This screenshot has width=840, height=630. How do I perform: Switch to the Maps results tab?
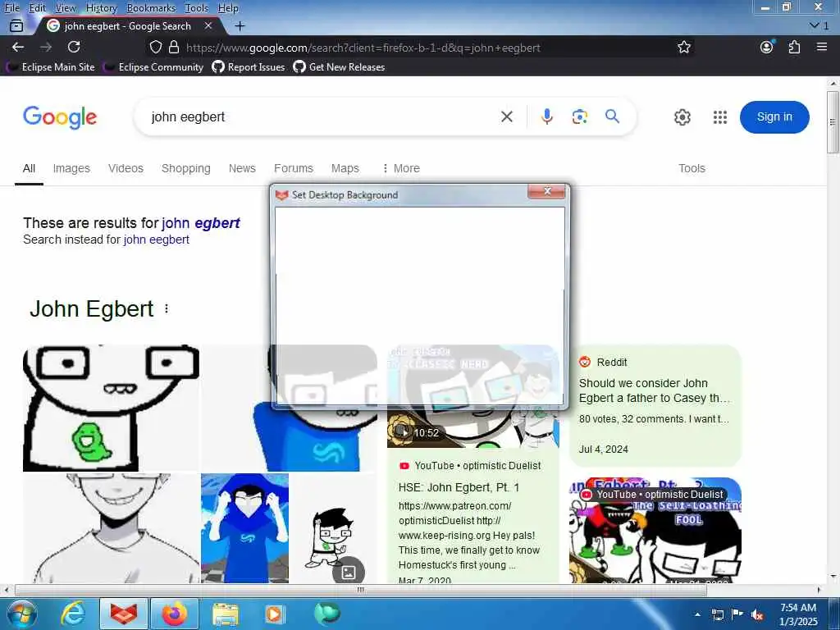click(345, 168)
